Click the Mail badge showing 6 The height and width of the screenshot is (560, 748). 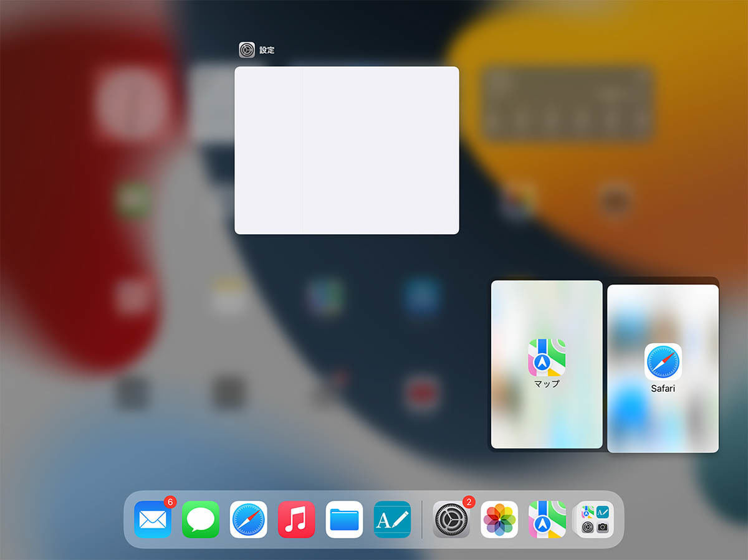[x=170, y=501]
